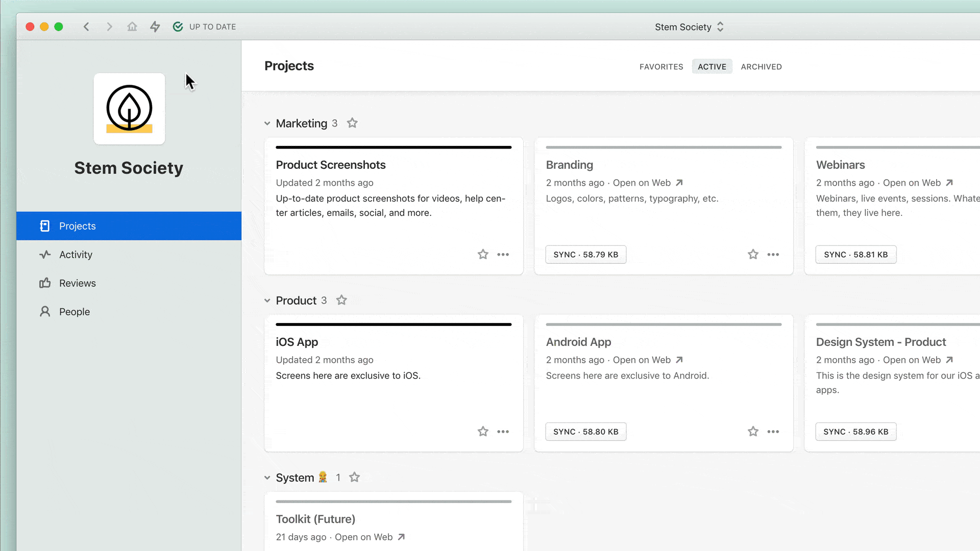Switch to the Favorites tab

coord(661,67)
